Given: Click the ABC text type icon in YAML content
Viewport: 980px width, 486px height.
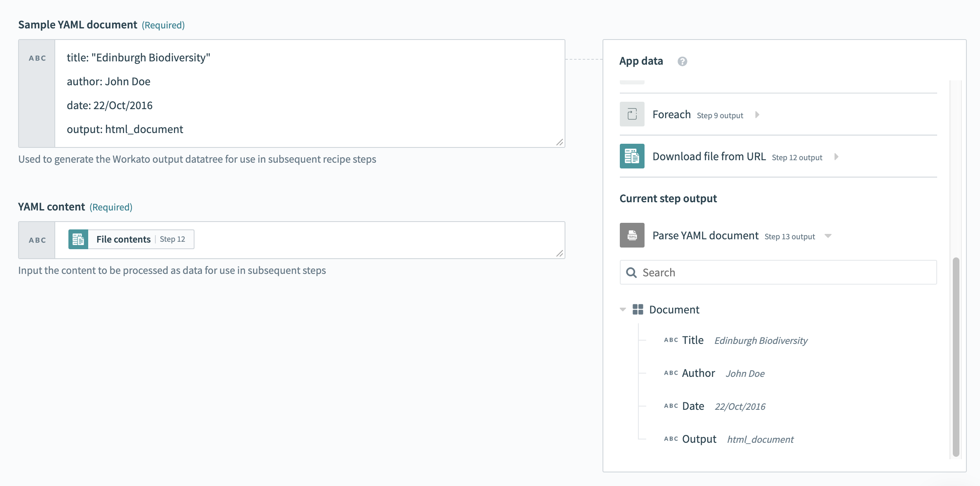Looking at the screenshot, I should pyautogui.click(x=38, y=239).
